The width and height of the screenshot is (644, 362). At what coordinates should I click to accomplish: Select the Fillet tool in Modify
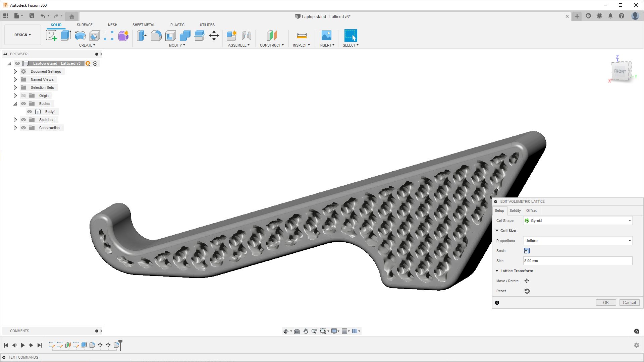[x=156, y=36]
